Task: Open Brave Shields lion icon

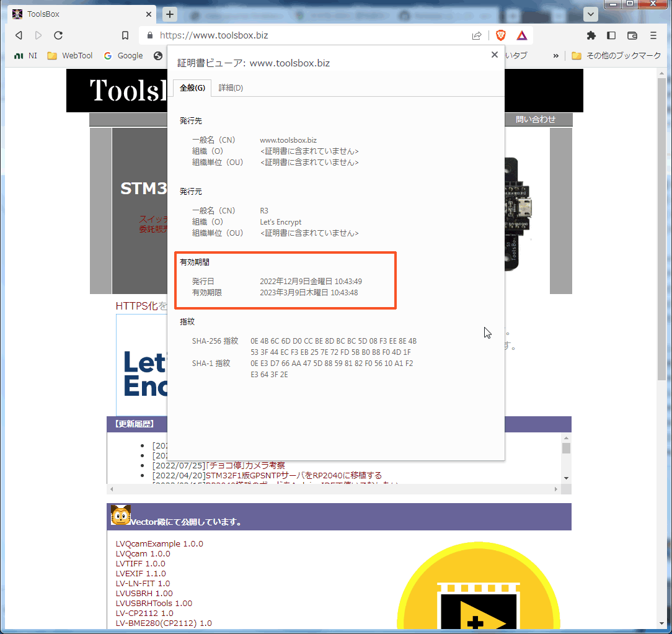Action: click(x=500, y=35)
